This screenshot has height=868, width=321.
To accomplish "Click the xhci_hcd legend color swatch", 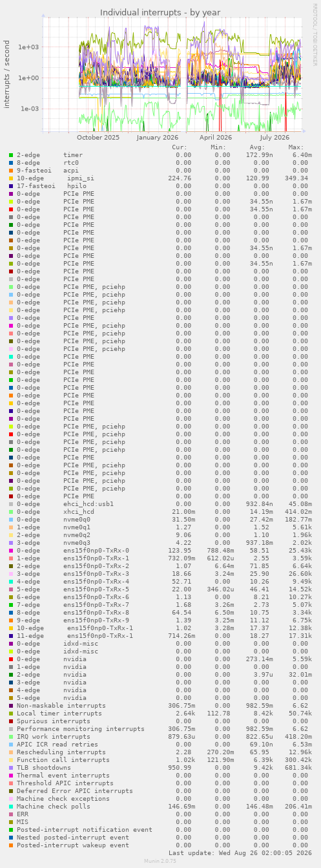I will click(x=11, y=512).
